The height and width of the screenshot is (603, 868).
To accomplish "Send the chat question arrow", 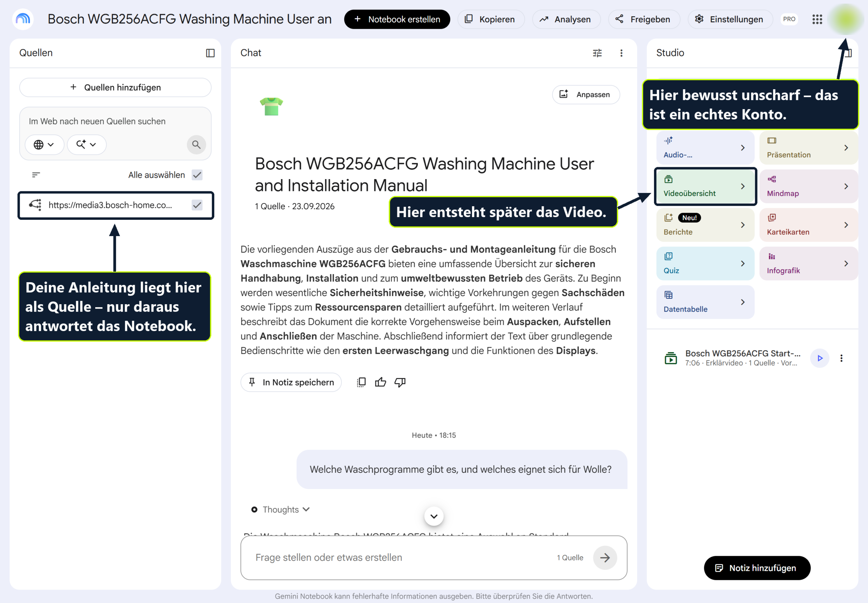I will point(605,557).
